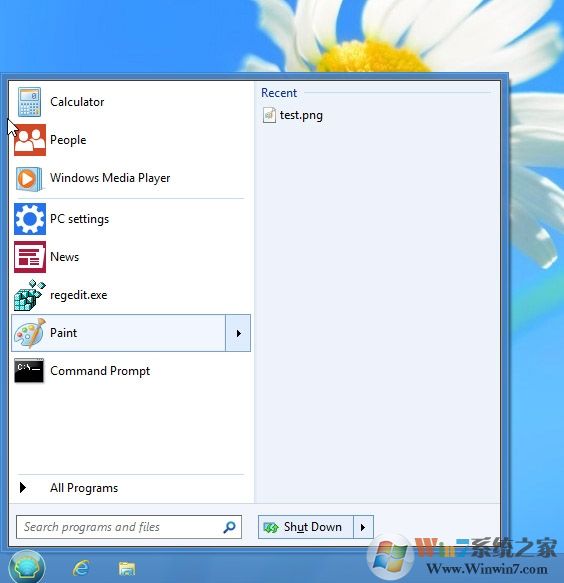The width and height of the screenshot is (564, 583).
Task: Expand the Shut Down options arrow
Action: (x=363, y=527)
